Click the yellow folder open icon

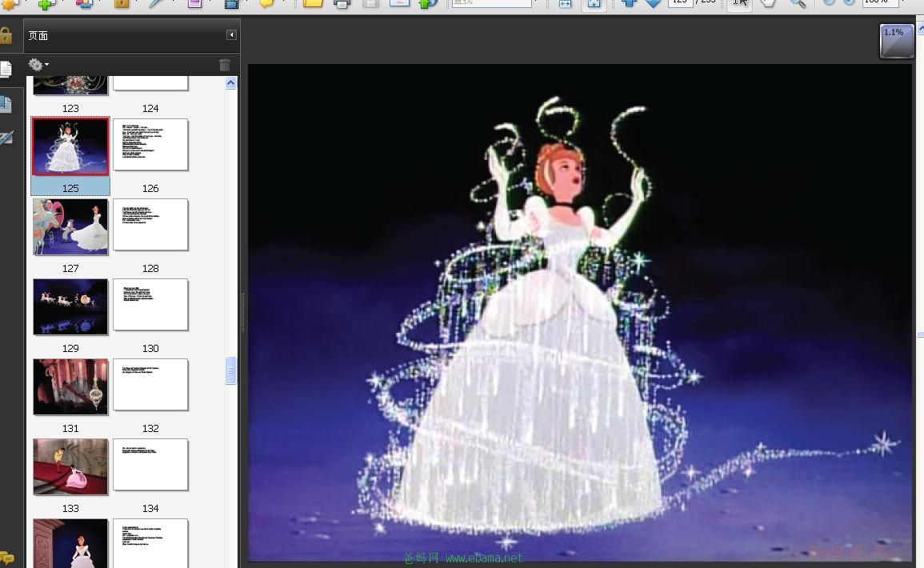[x=313, y=3]
